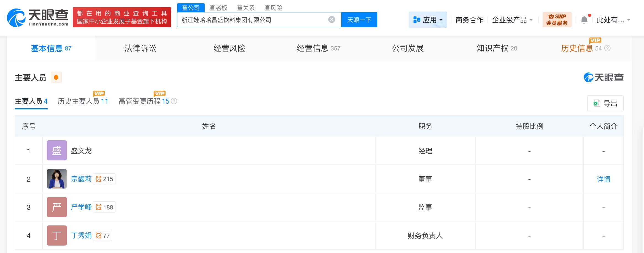Open 宗馥莉's profile link
The image size is (644, 253).
point(81,179)
